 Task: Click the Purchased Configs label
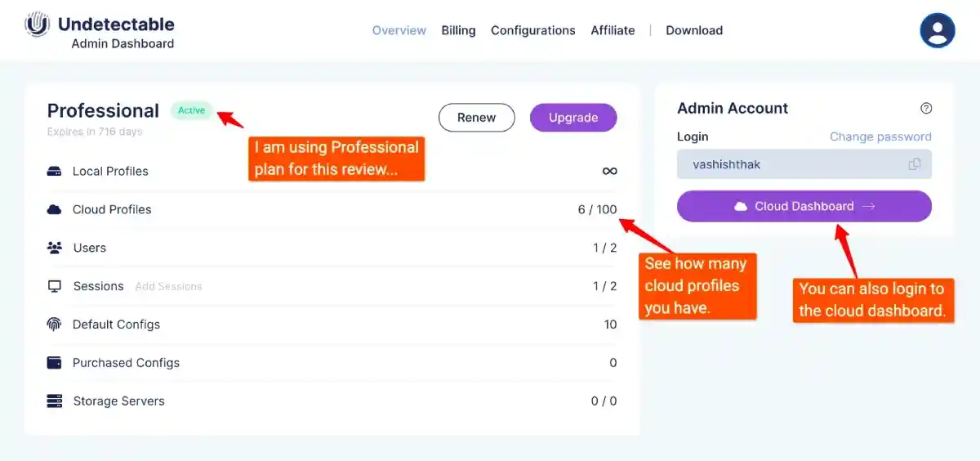(x=126, y=363)
